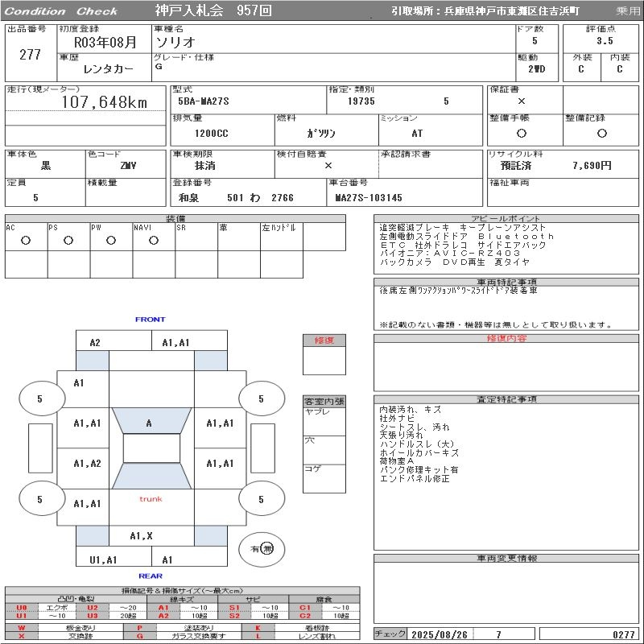Select registration number 和泉 501 わ 2766
The height and width of the screenshot is (644, 644).
click(236, 198)
